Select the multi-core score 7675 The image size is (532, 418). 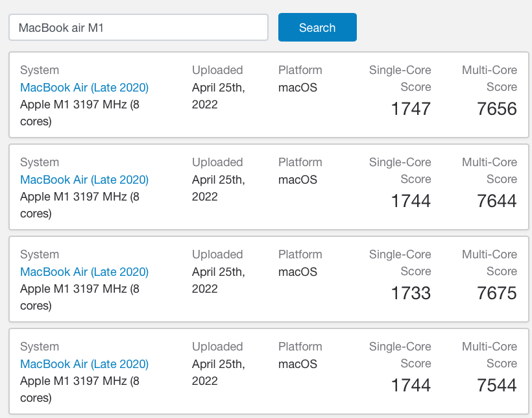496,293
